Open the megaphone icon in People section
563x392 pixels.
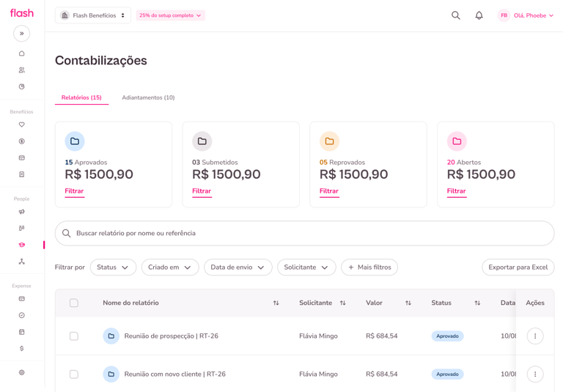[22, 212]
